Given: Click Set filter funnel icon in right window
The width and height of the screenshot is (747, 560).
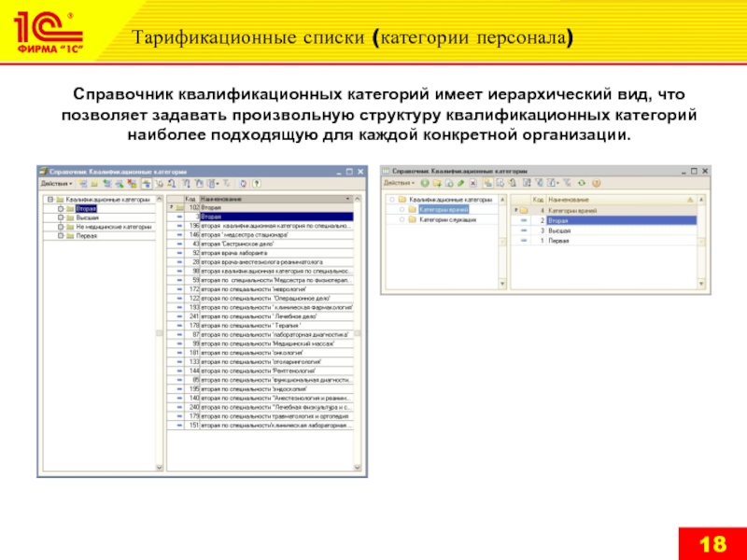Looking at the screenshot, I should pos(539,183).
